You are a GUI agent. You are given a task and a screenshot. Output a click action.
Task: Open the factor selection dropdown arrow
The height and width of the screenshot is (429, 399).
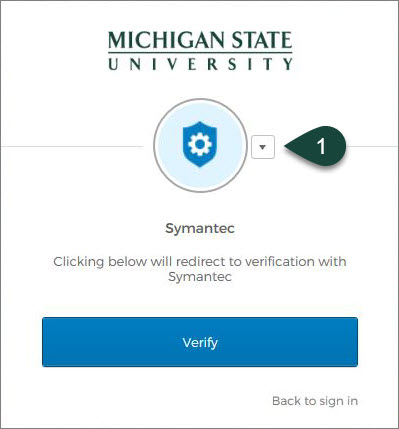pyautogui.click(x=263, y=147)
